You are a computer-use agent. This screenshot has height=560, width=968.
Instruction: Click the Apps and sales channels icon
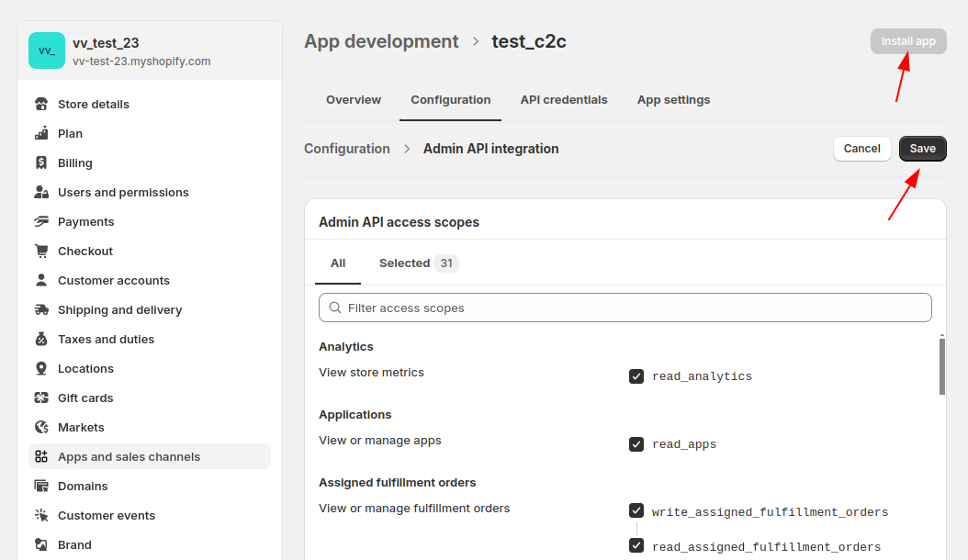[41, 457]
